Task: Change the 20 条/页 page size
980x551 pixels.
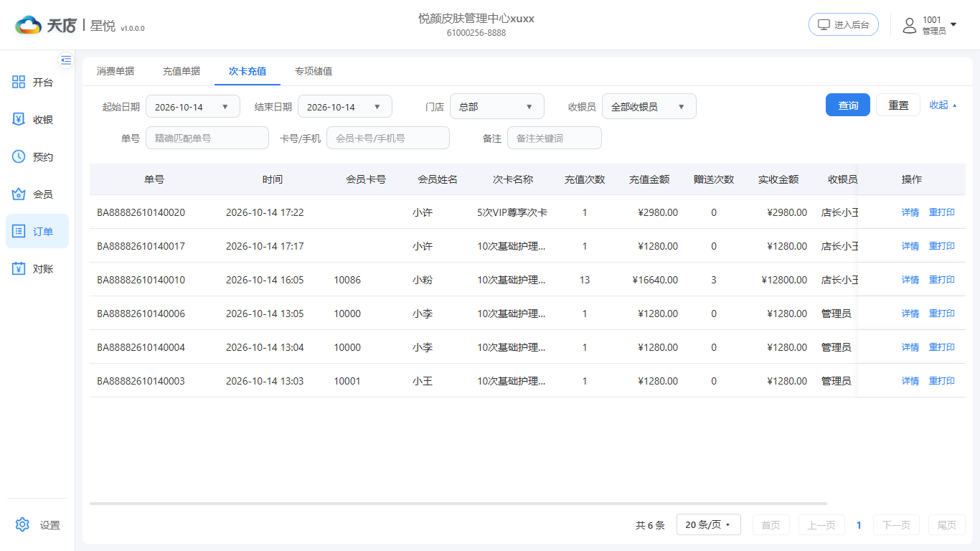Action: point(708,525)
